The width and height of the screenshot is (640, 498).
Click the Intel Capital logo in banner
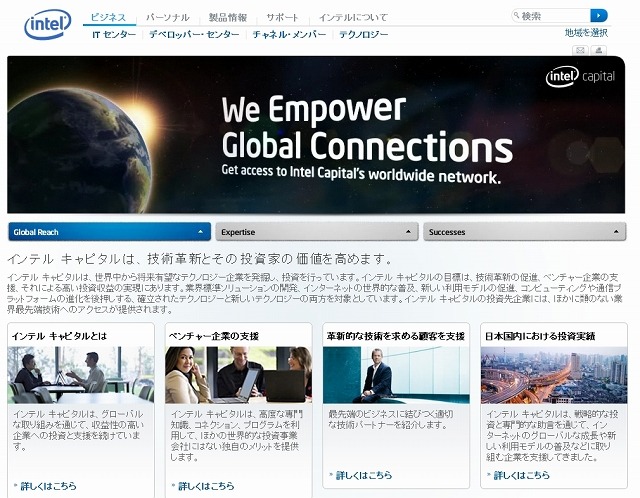(580, 76)
